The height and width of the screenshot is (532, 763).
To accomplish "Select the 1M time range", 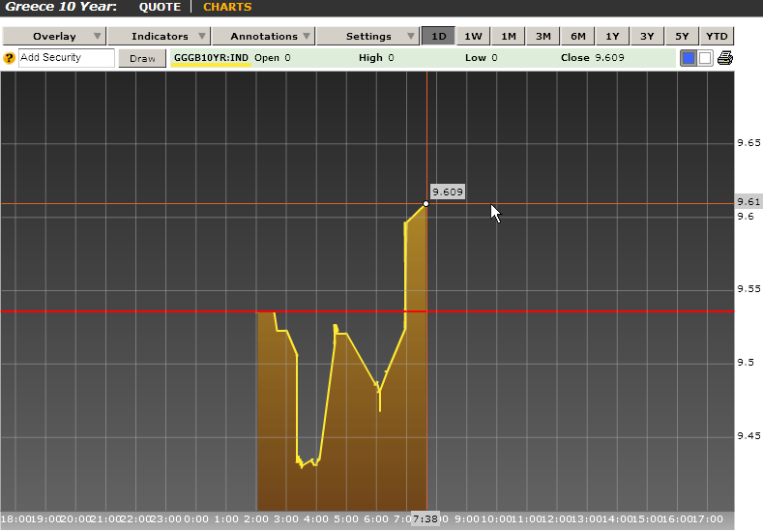I will pos(508,36).
